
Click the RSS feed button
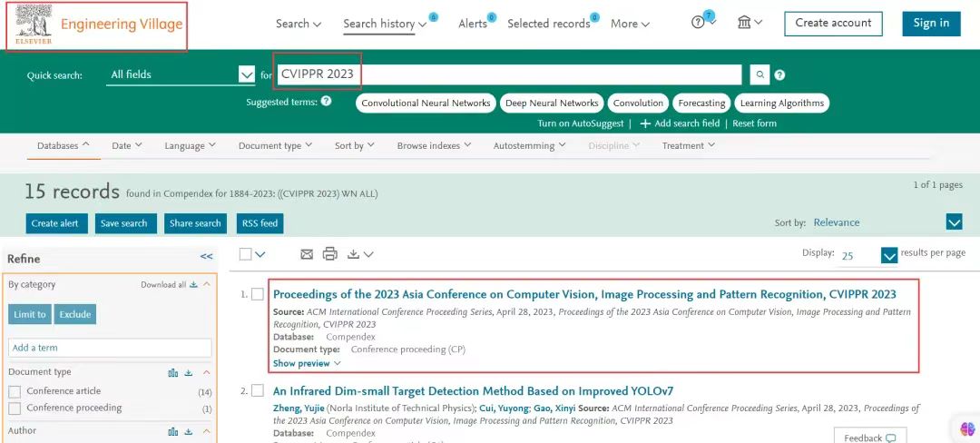pos(260,223)
